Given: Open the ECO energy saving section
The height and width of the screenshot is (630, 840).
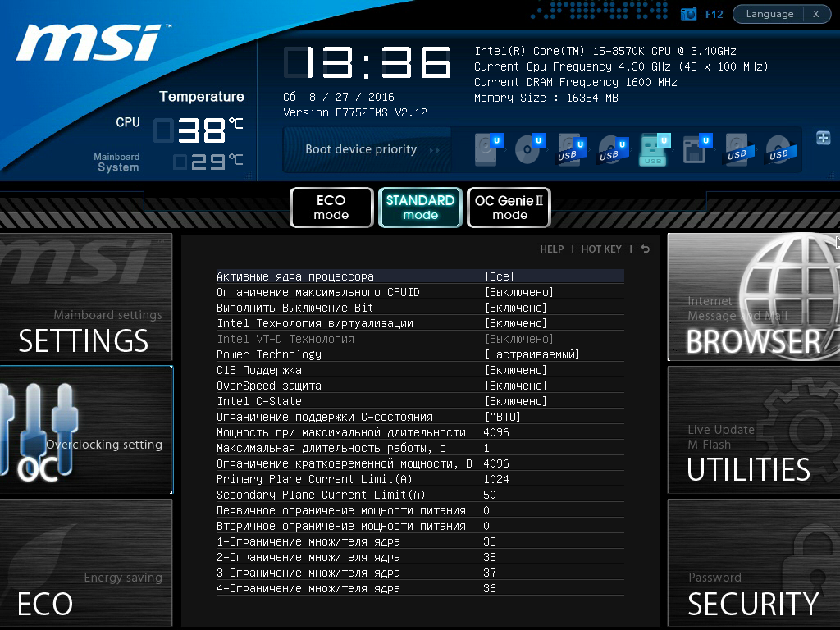Looking at the screenshot, I should (x=85, y=563).
